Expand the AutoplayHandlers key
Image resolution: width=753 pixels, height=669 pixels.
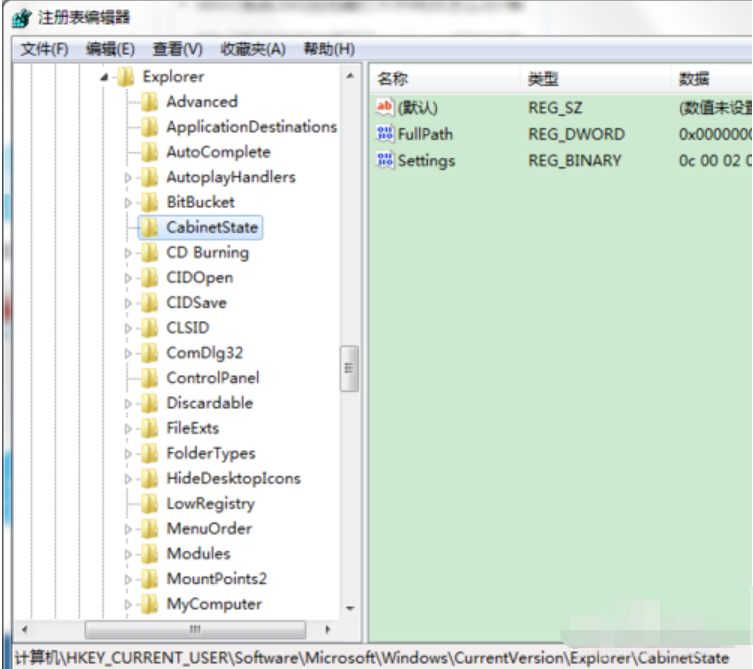point(128,178)
